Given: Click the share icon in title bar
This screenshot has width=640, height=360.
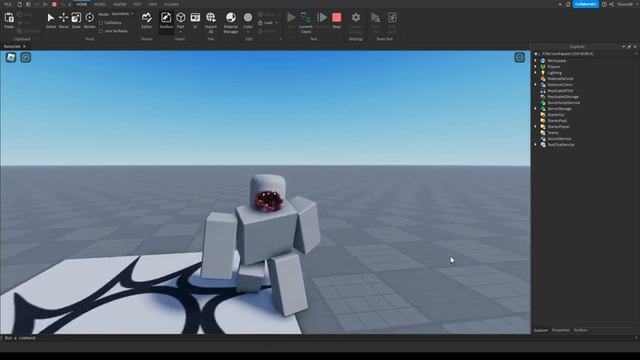Looking at the screenshot, I should pos(611,4).
